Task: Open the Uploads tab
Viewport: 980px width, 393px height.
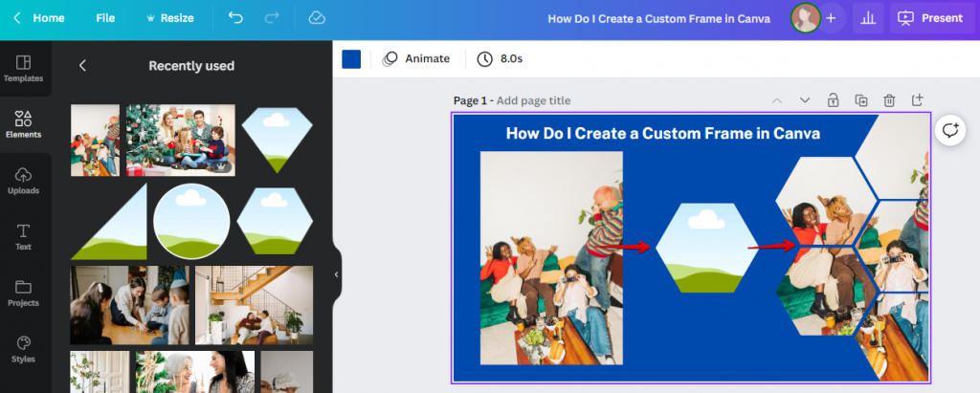Action: tap(24, 181)
